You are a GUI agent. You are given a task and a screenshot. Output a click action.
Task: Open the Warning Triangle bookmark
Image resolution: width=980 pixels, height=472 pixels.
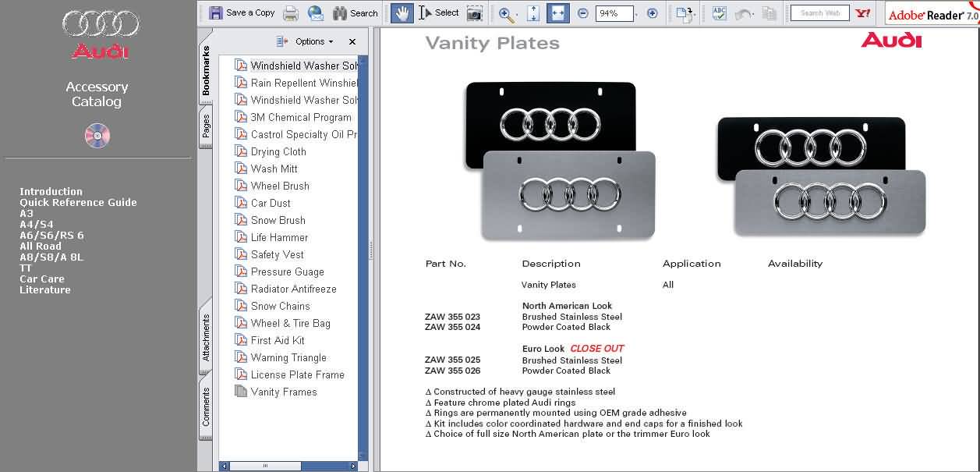tap(288, 357)
